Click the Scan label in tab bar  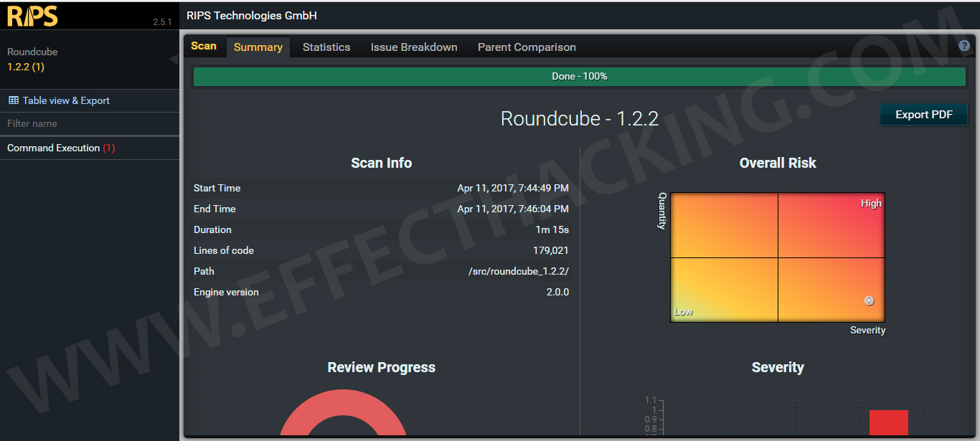[204, 46]
